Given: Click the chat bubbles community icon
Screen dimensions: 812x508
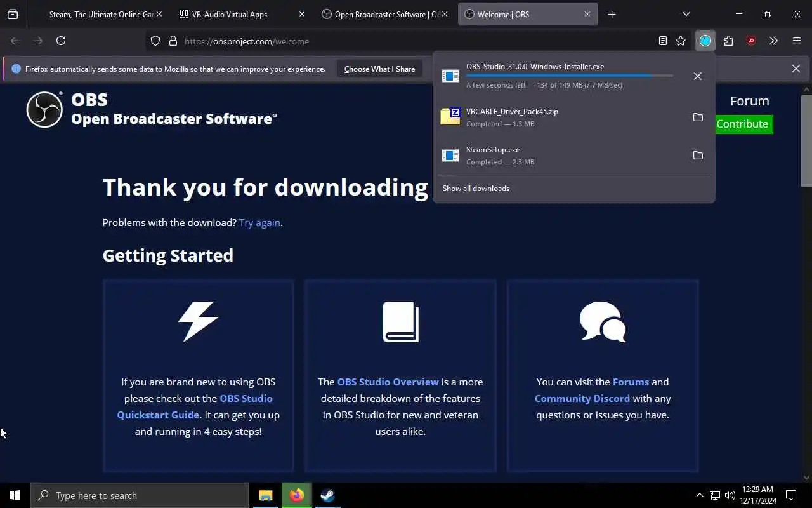Looking at the screenshot, I should [603, 322].
